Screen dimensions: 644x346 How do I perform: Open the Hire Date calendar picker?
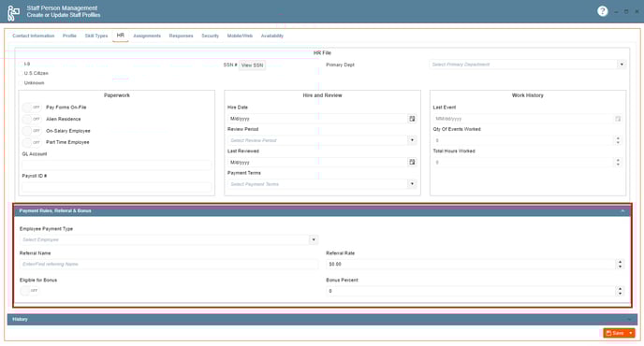(412, 119)
